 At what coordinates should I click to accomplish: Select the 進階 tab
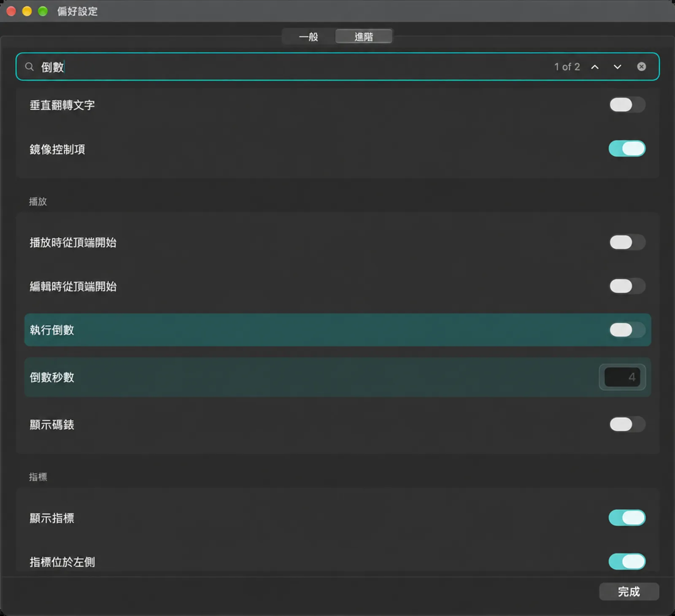(x=364, y=37)
